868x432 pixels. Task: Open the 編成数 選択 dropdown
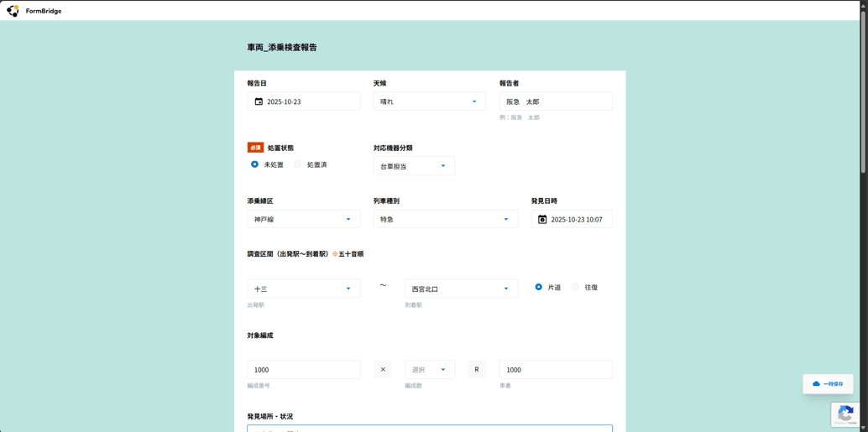(430, 369)
